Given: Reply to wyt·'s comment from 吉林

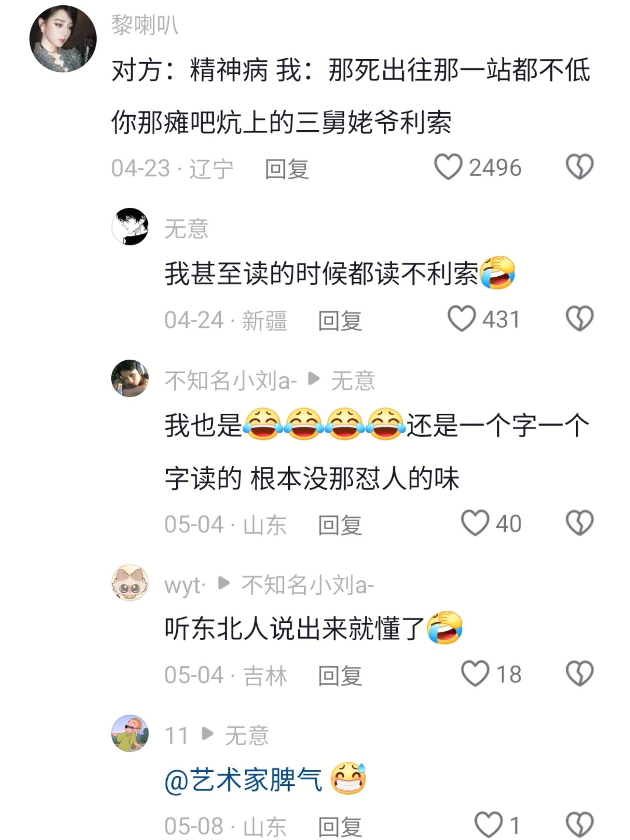Looking at the screenshot, I should pyautogui.click(x=340, y=675).
